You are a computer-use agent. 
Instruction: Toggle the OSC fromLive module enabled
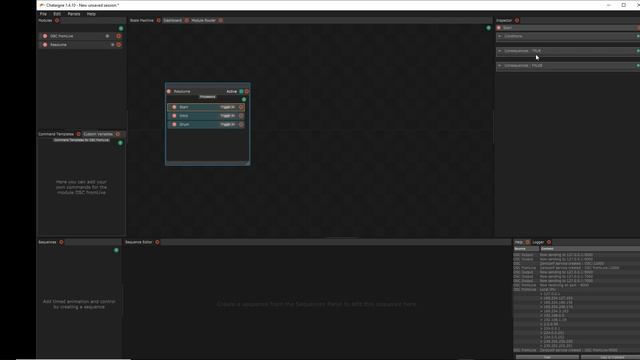click(x=45, y=36)
